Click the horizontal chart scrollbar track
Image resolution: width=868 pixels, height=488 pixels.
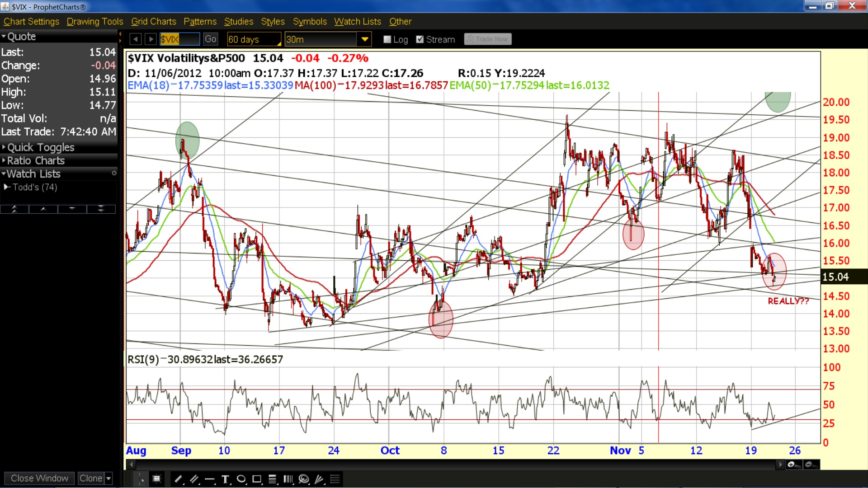455,465
